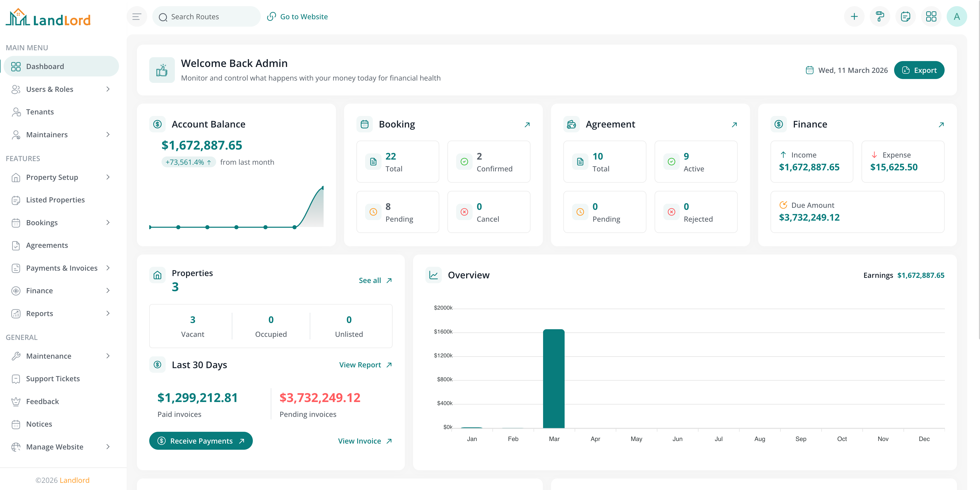Click the calendar icon beside Wed, 11 March 2026

coord(809,70)
